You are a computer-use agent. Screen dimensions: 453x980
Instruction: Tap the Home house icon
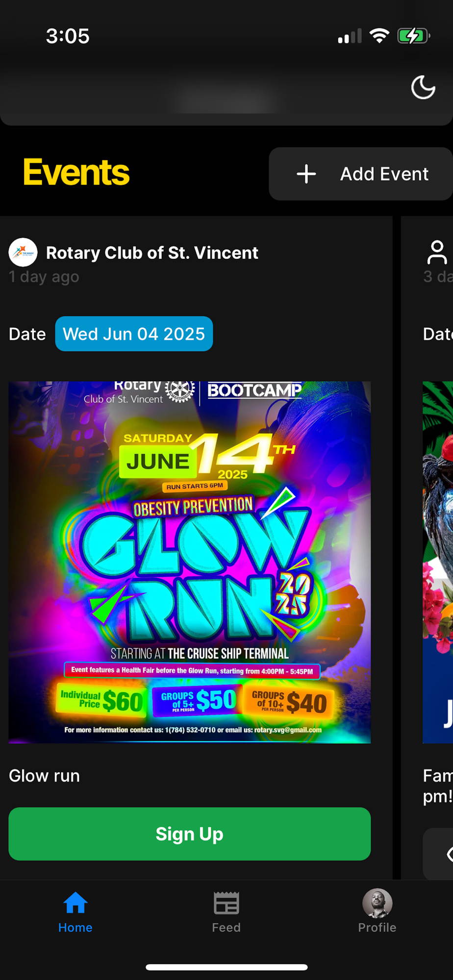pyautogui.click(x=75, y=903)
